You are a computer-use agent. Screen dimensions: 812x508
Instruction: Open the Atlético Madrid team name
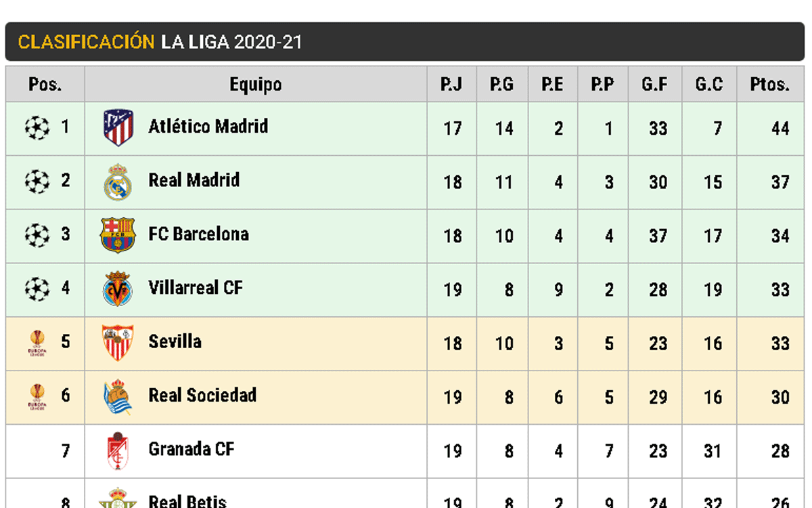pos(208,127)
